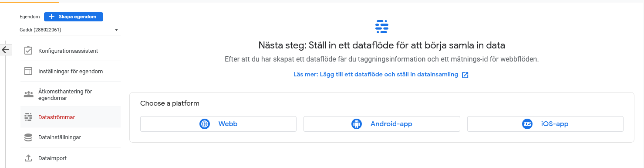The height and width of the screenshot is (168, 644).
Task: Click the iOS badge icon
Action: (527, 124)
